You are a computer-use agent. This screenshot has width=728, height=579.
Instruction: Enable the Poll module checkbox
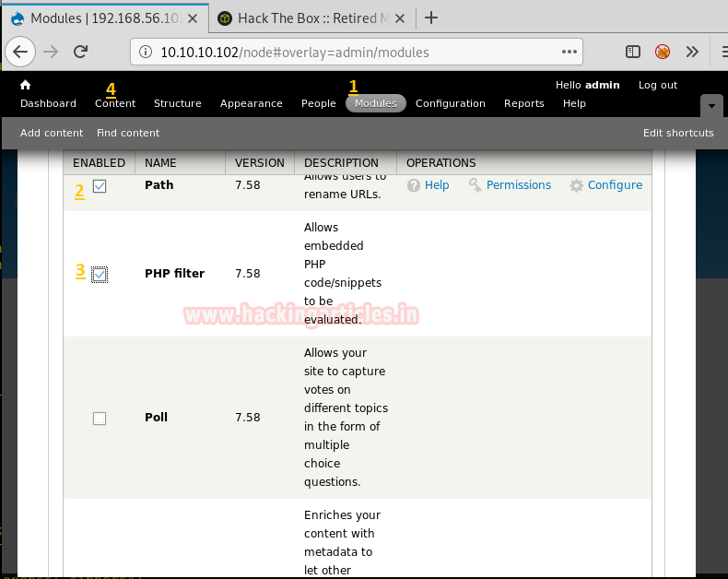100,419
